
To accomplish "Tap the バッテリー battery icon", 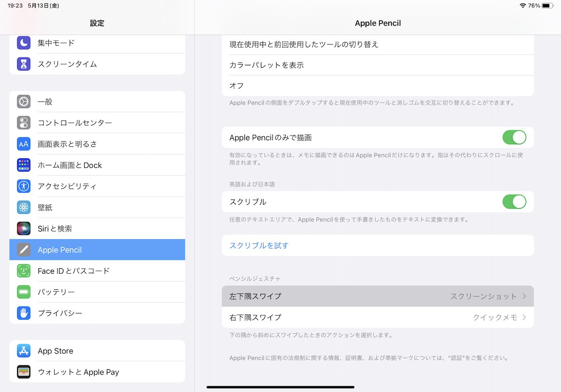I will [x=24, y=292].
